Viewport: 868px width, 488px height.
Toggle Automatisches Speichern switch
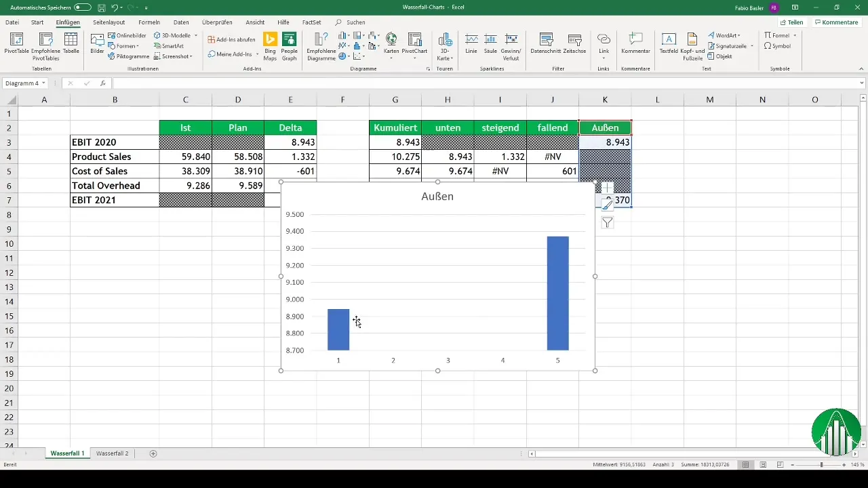point(83,7)
